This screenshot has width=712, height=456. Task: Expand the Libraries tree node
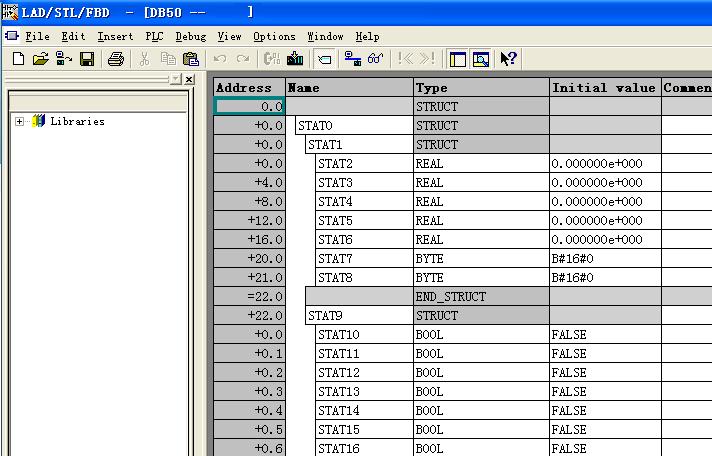pos(19,122)
